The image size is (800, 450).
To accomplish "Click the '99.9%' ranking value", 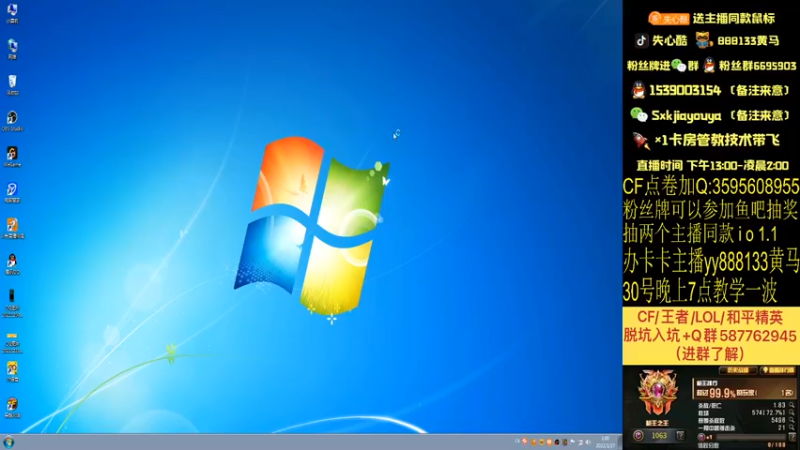I will 722,392.
